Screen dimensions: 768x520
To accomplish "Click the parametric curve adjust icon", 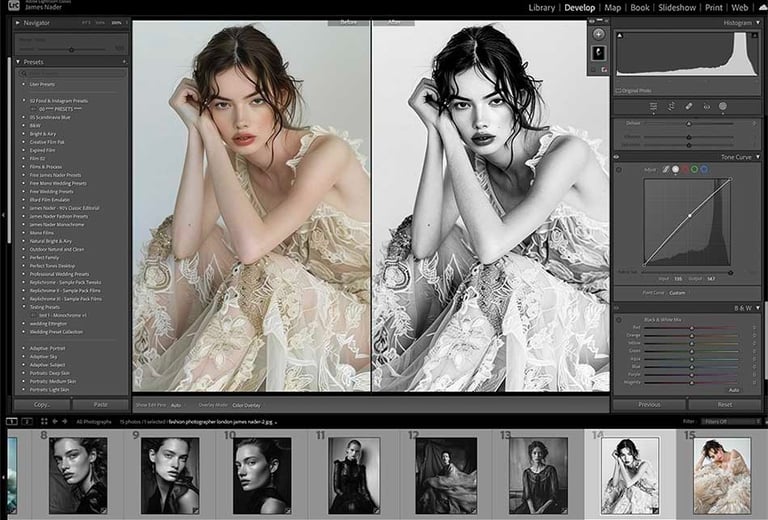I will pyautogui.click(x=666, y=169).
